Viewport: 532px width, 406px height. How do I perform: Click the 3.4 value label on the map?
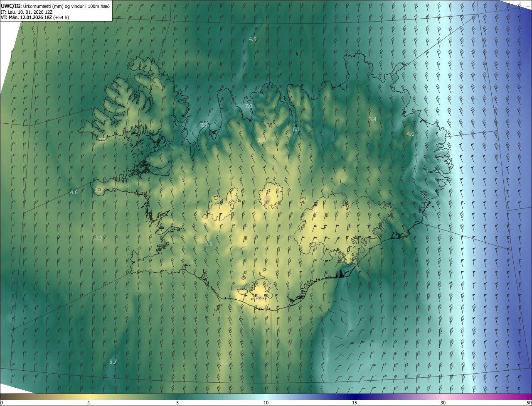tap(372, 119)
